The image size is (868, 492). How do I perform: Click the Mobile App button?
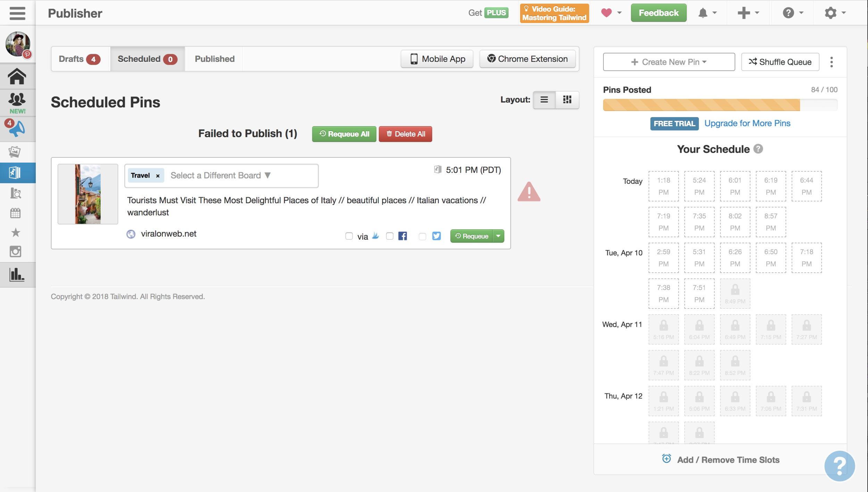[x=437, y=59]
